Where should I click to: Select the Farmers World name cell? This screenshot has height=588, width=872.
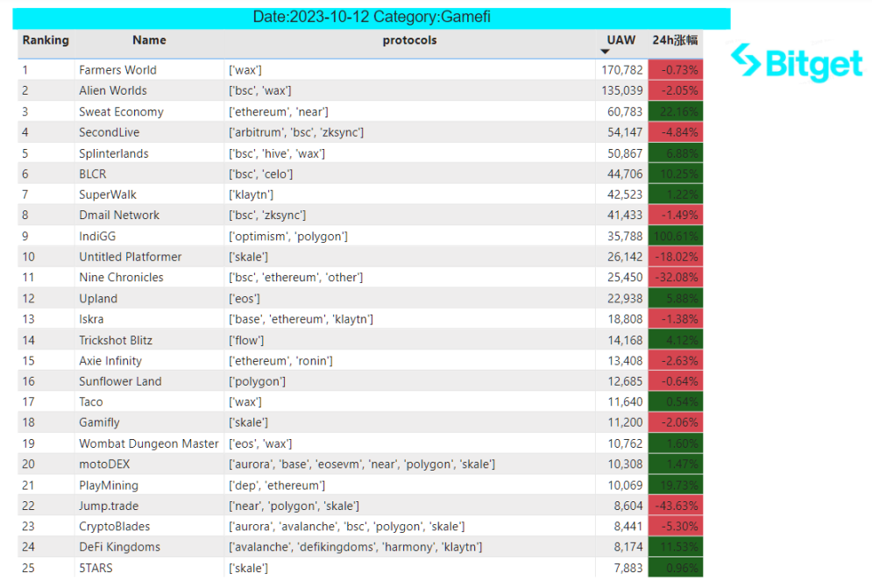(117, 70)
